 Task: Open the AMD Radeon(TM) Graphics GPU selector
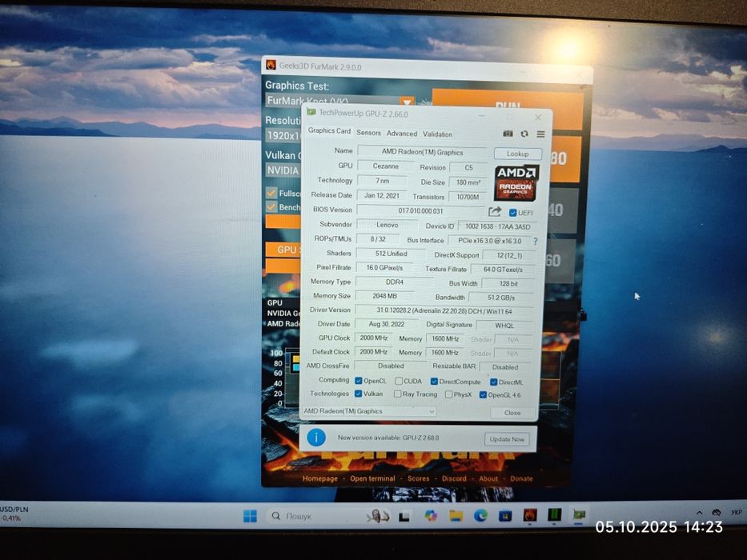(369, 411)
